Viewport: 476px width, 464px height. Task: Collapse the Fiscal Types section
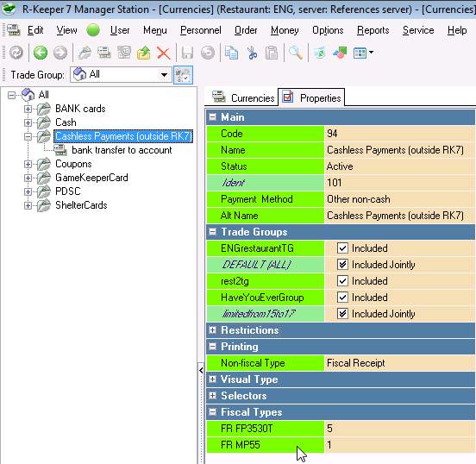click(213, 411)
